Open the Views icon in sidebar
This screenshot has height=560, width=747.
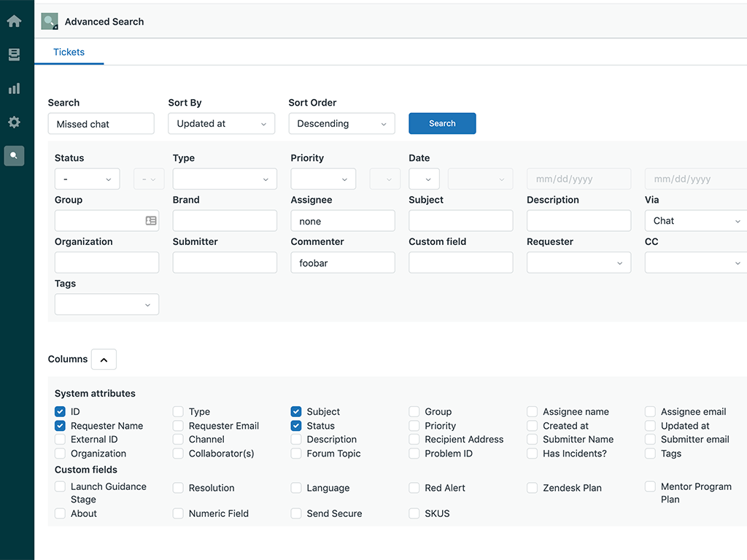point(14,55)
